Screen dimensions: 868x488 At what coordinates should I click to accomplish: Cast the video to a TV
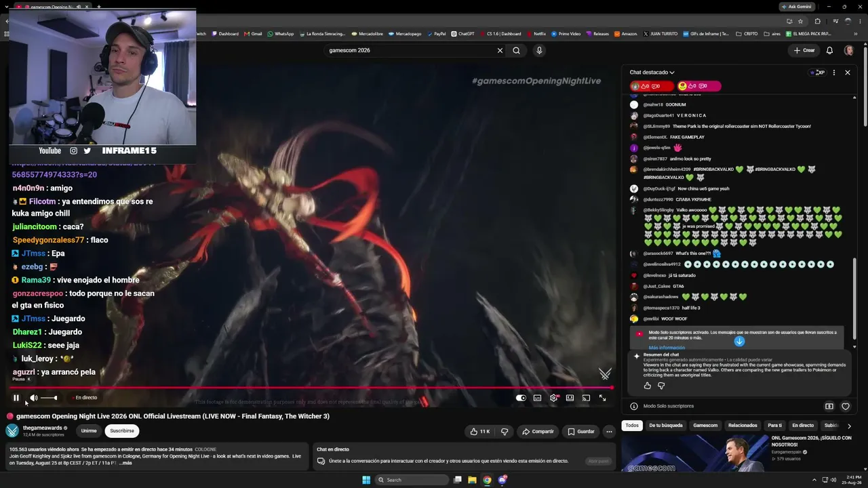pos(586,398)
